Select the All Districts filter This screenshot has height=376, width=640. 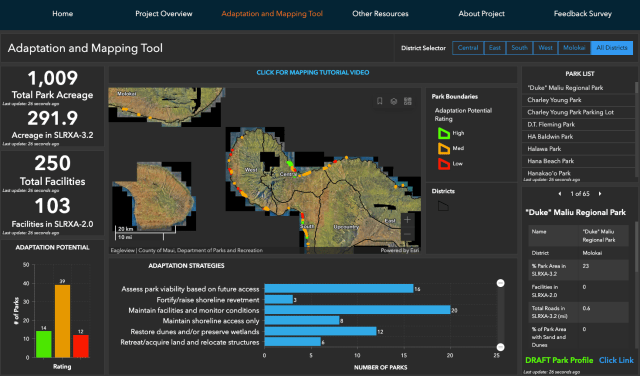coord(611,48)
